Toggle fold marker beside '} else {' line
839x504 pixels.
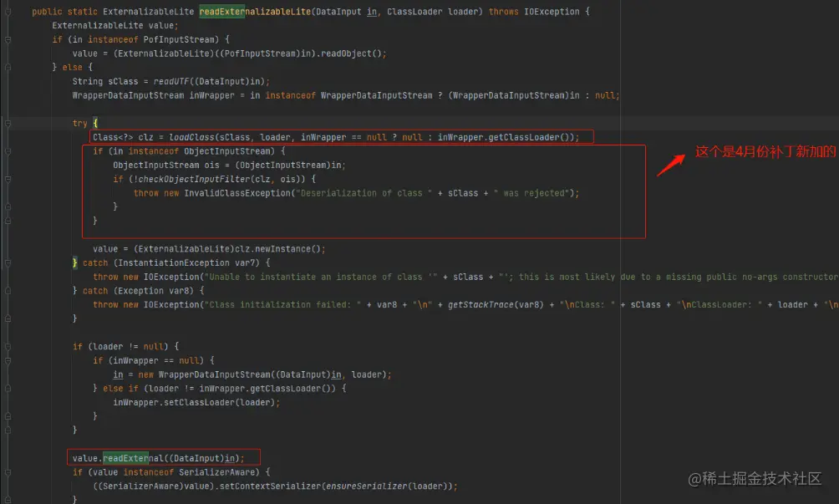8,68
